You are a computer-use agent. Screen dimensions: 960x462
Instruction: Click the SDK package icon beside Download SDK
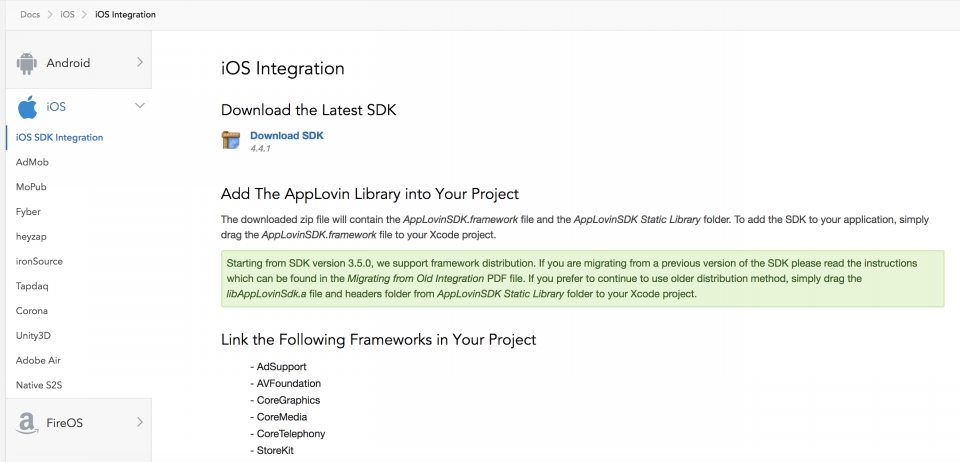[231, 140]
